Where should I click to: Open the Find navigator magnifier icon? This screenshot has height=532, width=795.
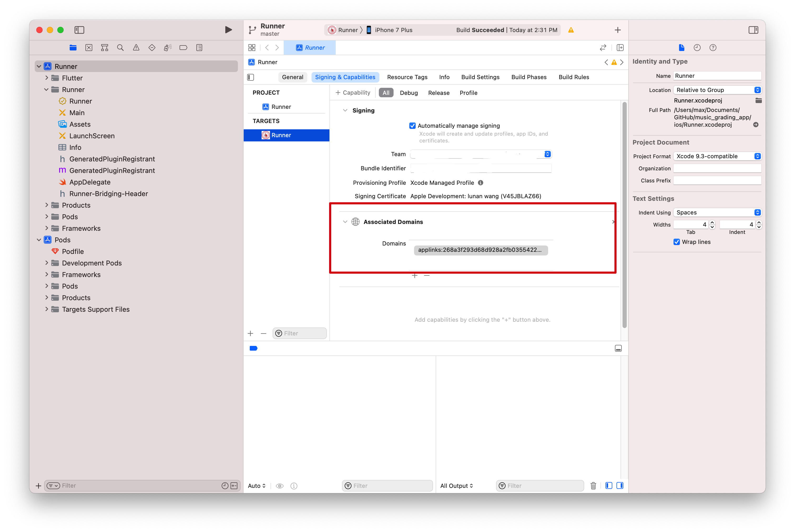(x=120, y=48)
